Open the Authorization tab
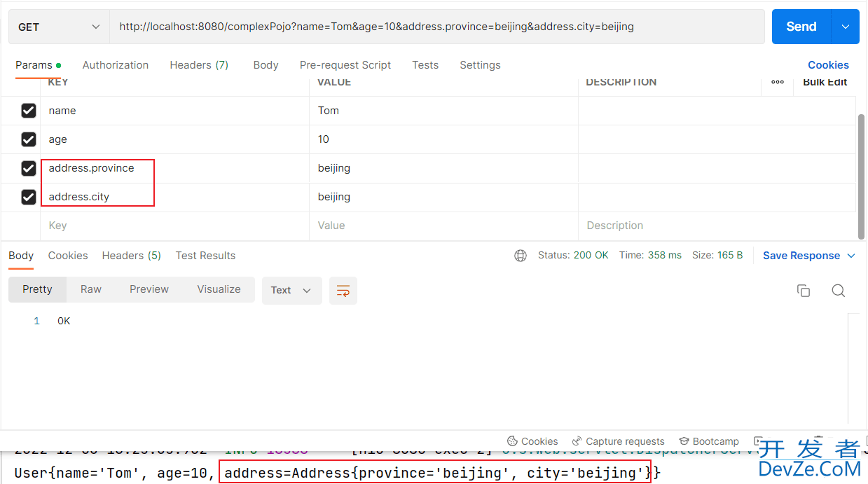Screen dimensions: 868x484 click(116, 65)
